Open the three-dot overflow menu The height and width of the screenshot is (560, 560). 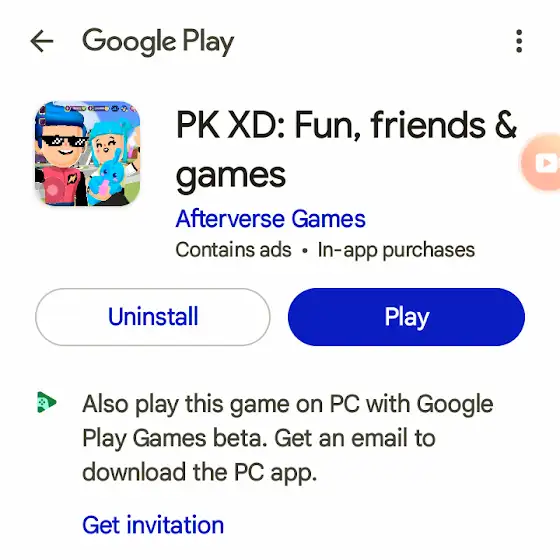click(x=519, y=41)
